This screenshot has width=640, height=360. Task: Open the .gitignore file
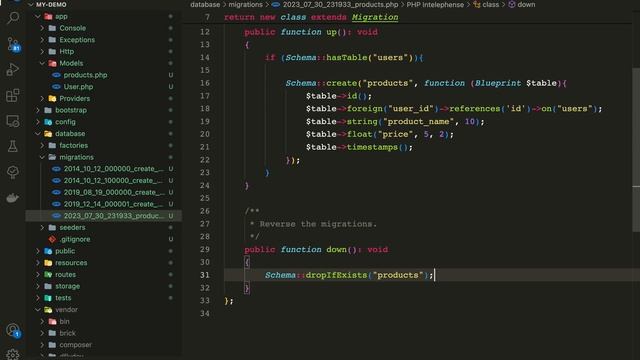pyautogui.click(x=75, y=239)
